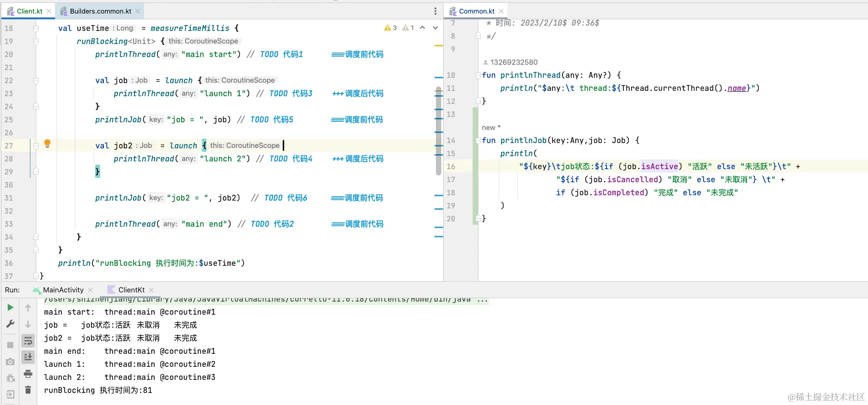Collapse the job2 launch block at line 27
The width and height of the screenshot is (868, 405).
click(x=36, y=146)
